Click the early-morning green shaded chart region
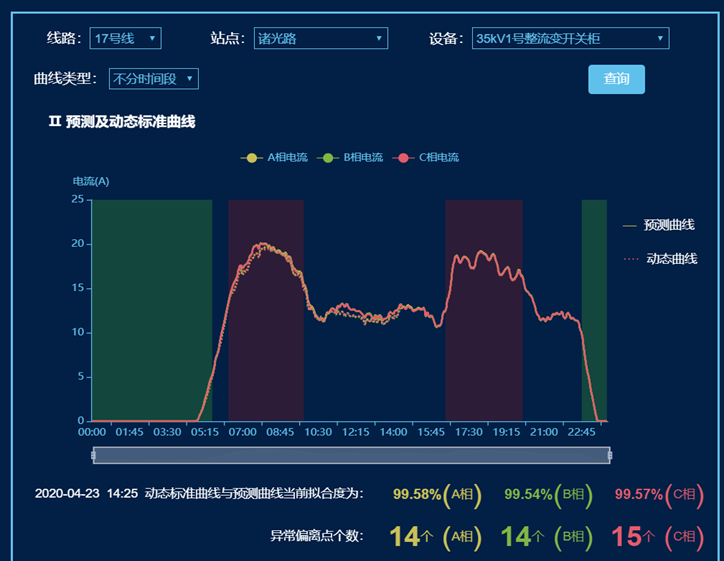The width and height of the screenshot is (724, 561). pos(150,300)
